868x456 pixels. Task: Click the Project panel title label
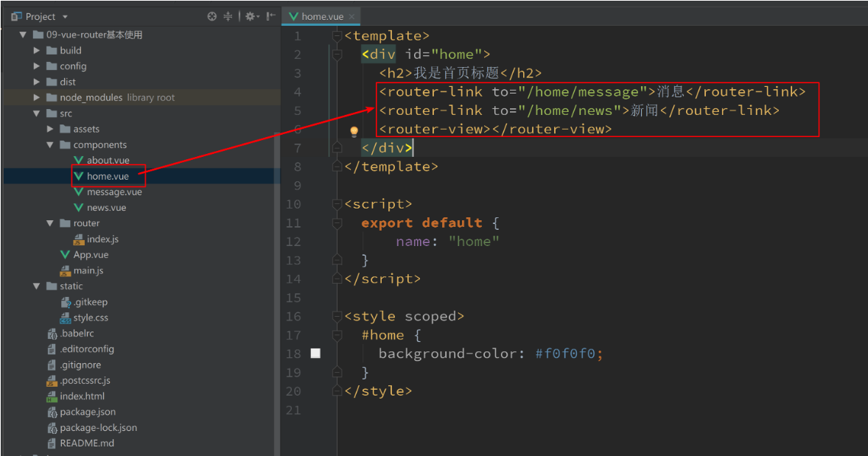(x=41, y=17)
